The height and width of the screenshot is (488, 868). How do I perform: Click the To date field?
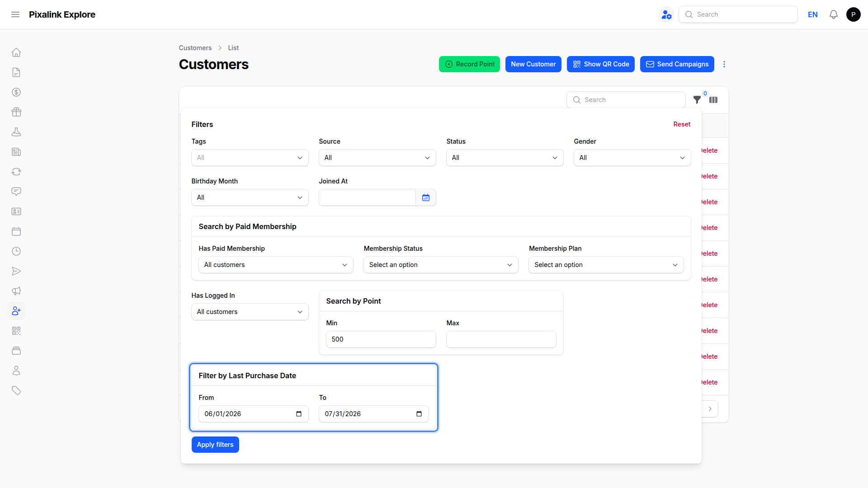374,414
